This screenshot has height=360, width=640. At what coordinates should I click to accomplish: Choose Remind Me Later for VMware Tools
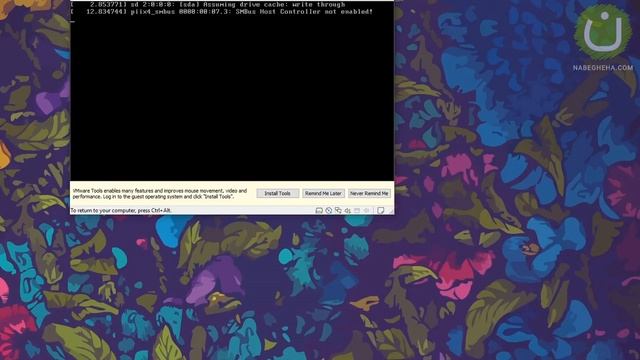(x=323, y=193)
